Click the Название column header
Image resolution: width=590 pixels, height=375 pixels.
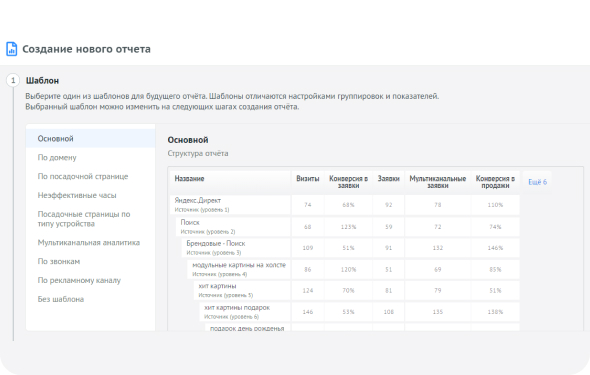pos(230,182)
